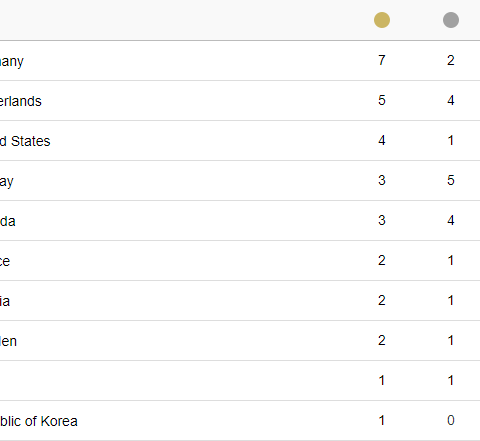480x441 pixels.
Task: Open the Netherlands country entry
Action: coord(21,101)
